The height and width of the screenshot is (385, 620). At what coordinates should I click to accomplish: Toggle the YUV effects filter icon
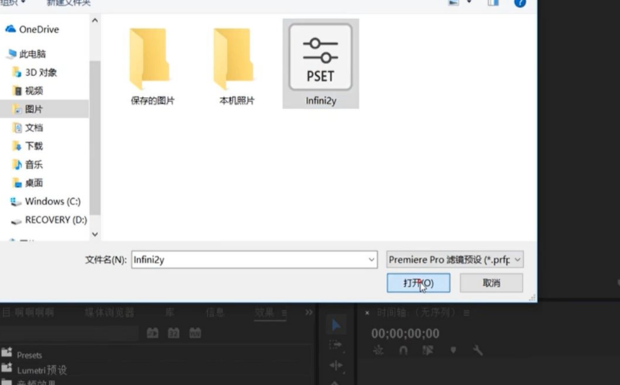195,333
